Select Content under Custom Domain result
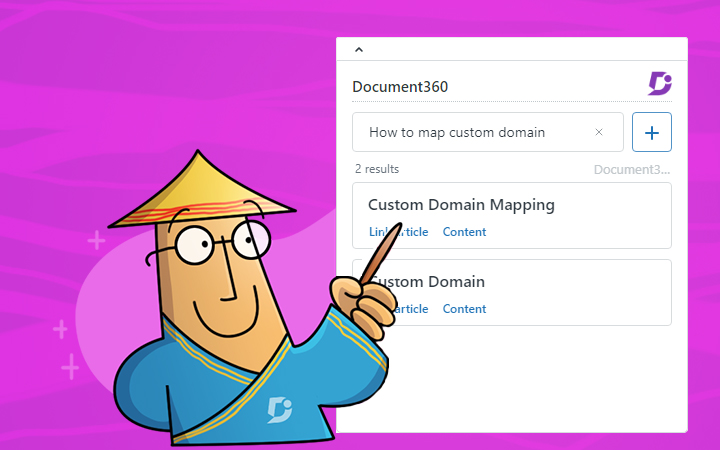The image size is (720, 450). 464,309
